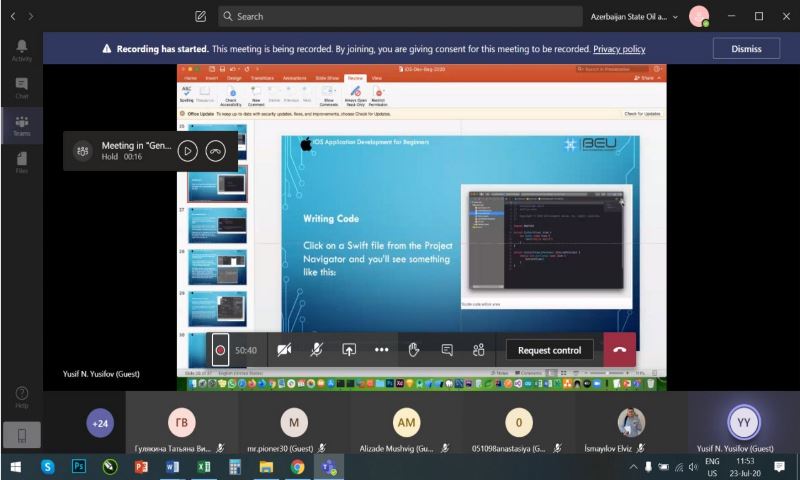Select the ГВ participant tile
Viewport: 800px width, 480px height.
[182, 423]
